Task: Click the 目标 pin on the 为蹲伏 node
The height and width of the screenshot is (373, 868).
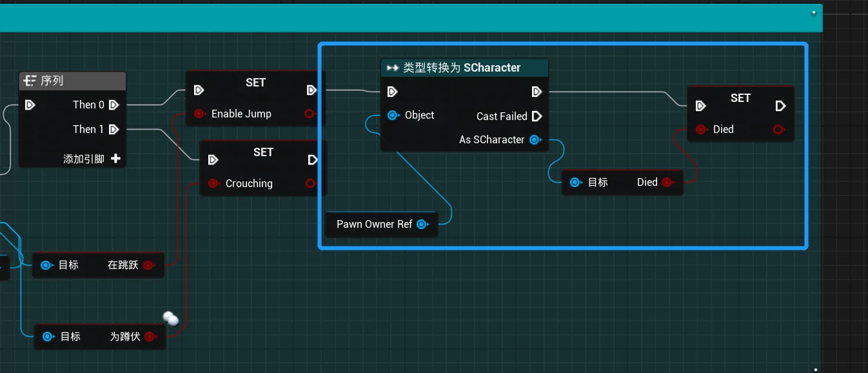Action: (48, 337)
